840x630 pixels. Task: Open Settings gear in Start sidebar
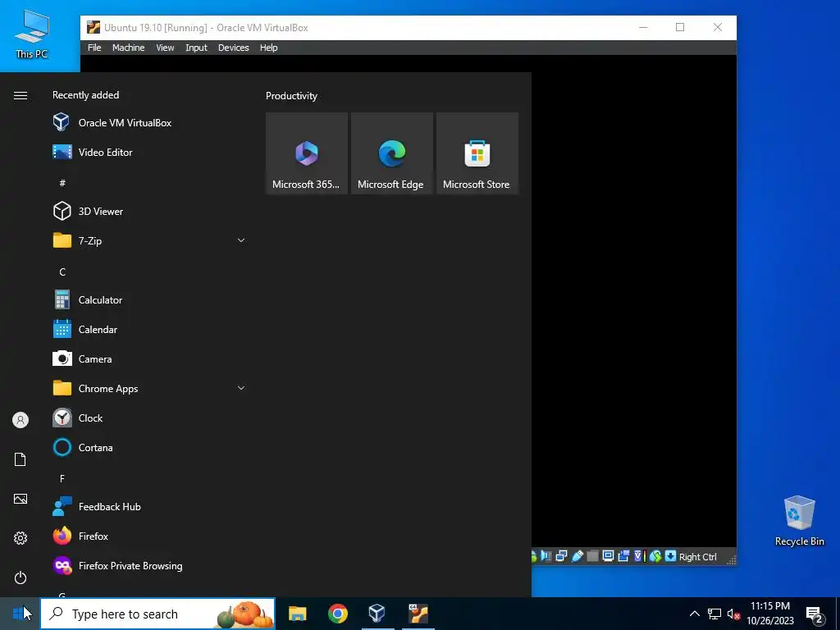21,538
